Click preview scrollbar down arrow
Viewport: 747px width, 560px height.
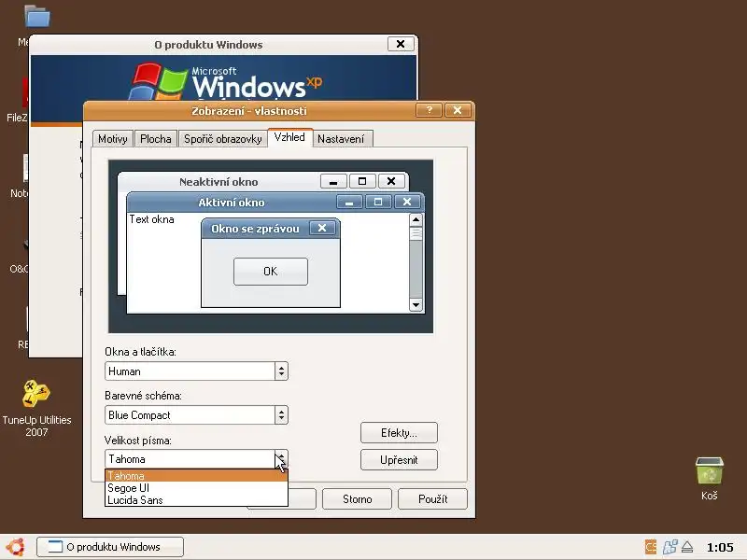pos(416,305)
